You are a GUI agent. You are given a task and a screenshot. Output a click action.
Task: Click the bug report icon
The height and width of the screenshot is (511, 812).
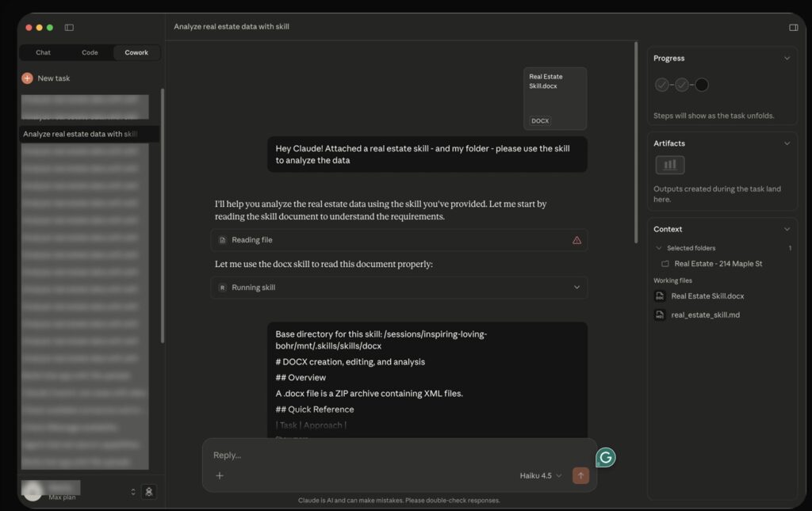[148, 492]
